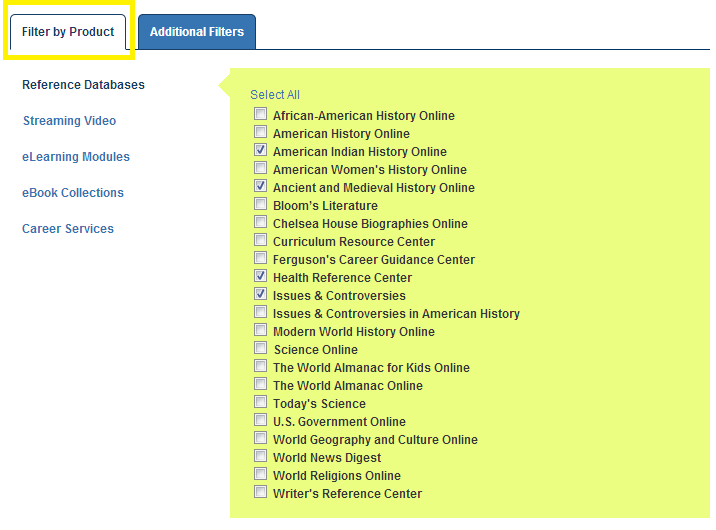Viewport: 716px width, 530px height.
Task: Check Issues & Controversies in American History checkbox
Action: [260, 312]
